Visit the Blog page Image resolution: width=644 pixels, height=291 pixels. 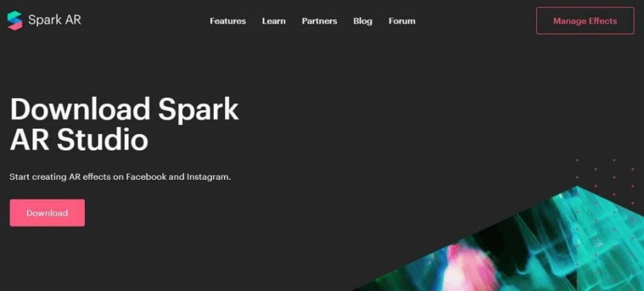(363, 21)
